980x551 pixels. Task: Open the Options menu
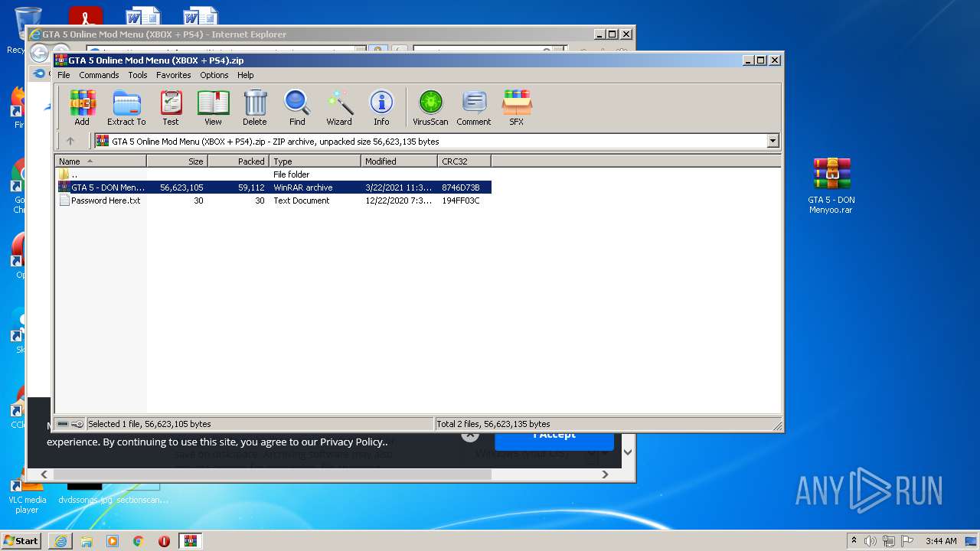(x=214, y=75)
